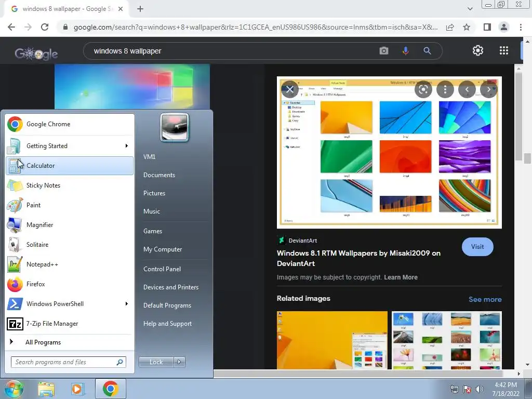Open Music library
The height and width of the screenshot is (399, 532).
[152, 211]
